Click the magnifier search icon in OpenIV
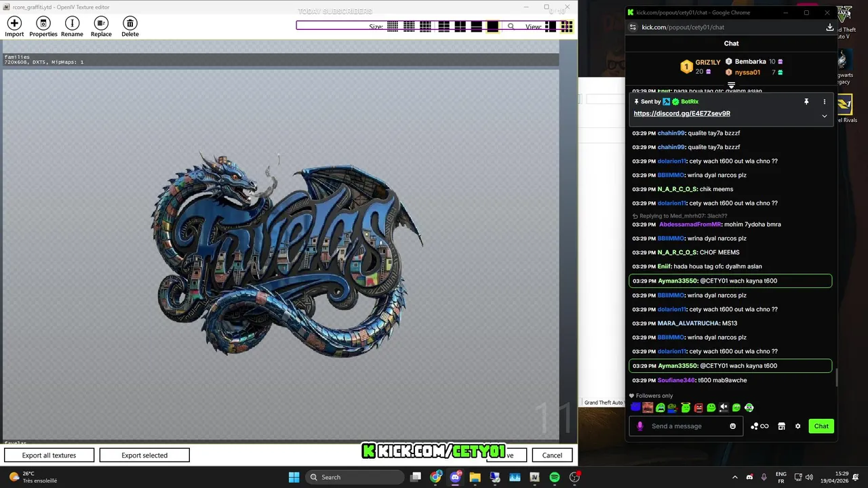Viewport: 868px width, 488px height. [x=511, y=26]
